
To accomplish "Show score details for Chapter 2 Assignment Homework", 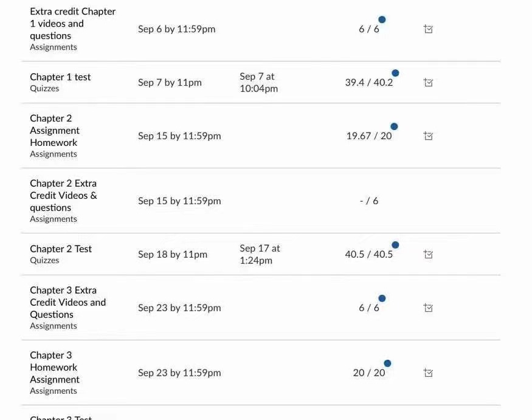I will [x=428, y=136].
